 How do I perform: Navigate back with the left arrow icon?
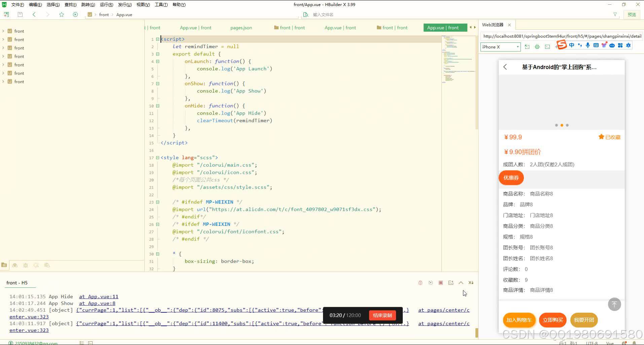pos(34,14)
